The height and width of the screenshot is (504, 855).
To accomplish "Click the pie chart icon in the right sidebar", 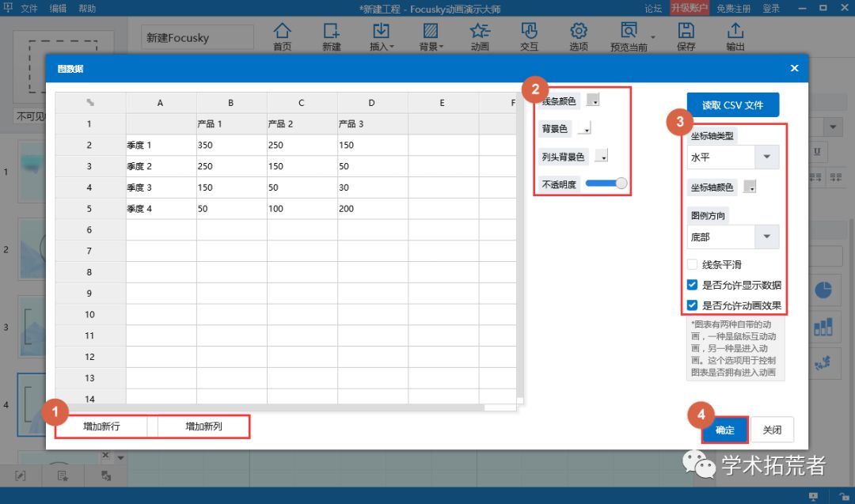I will [823, 290].
